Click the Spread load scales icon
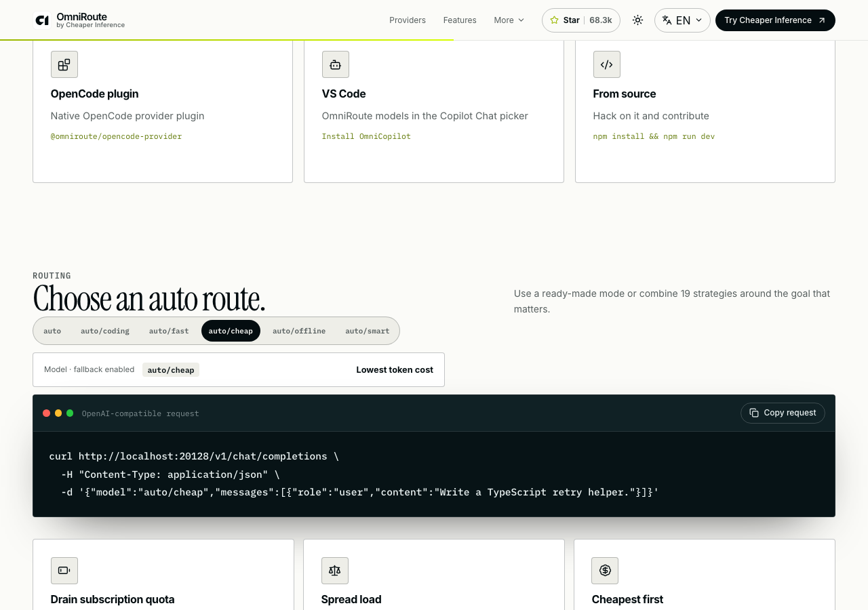The height and width of the screenshot is (610, 868). pyautogui.click(x=335, y=571)
